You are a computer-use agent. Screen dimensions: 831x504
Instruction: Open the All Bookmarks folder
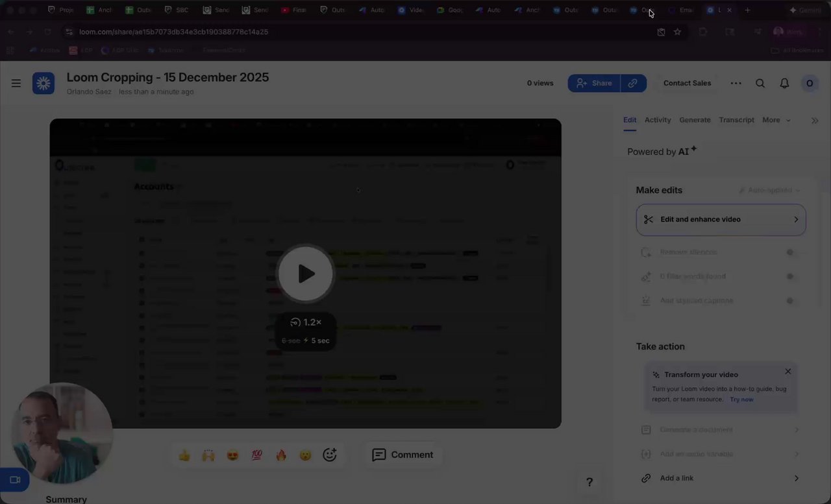coord(797,50)
